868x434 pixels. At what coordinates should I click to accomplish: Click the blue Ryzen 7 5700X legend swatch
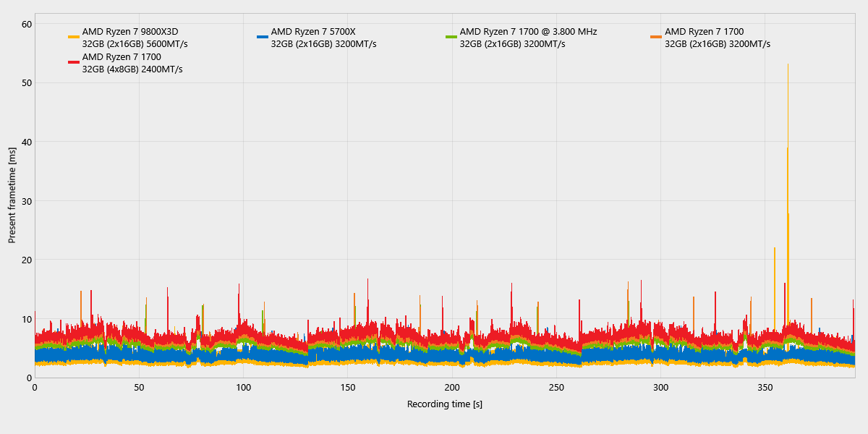pos(263,37)
